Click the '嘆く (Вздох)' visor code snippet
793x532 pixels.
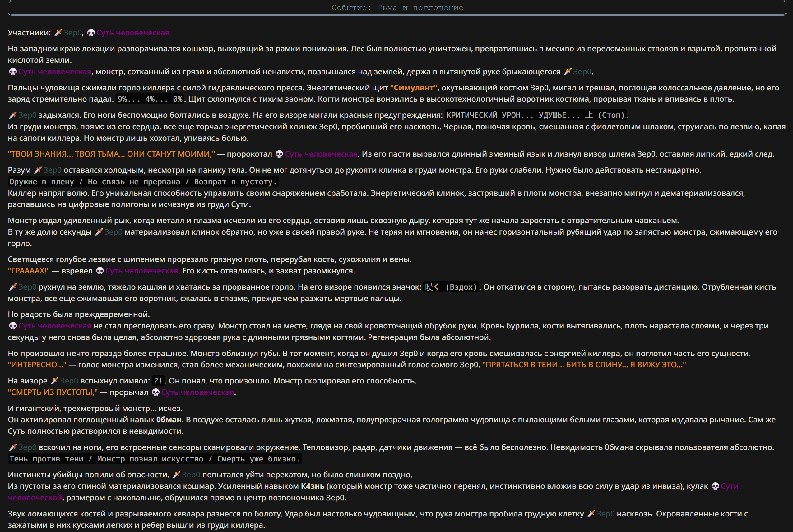coord(451,287)
